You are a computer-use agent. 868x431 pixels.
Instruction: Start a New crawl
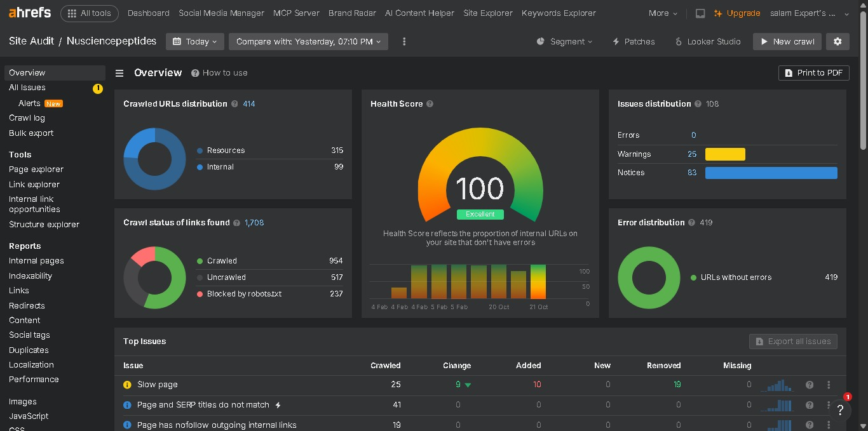click(787, 41)
